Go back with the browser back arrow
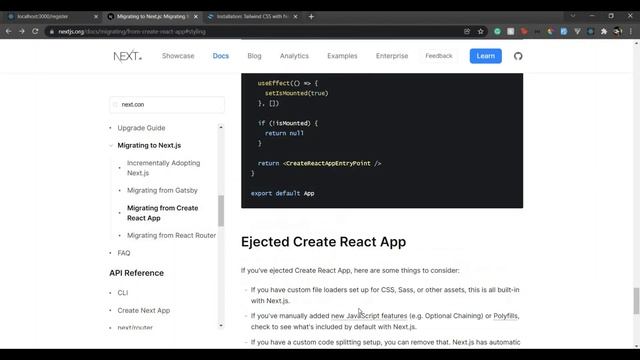Screen dimensions: 640x360 [9, 31]
